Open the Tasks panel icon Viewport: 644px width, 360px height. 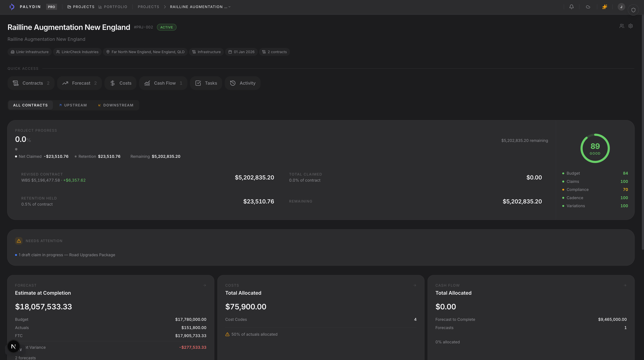click(206, 83)
